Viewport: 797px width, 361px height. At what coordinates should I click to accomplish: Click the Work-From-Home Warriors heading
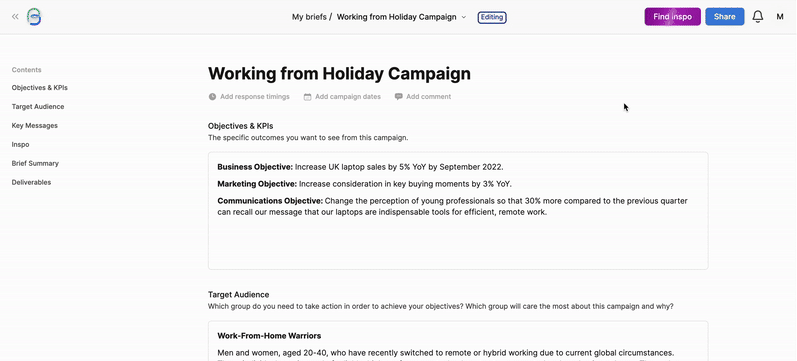[269, 336]
